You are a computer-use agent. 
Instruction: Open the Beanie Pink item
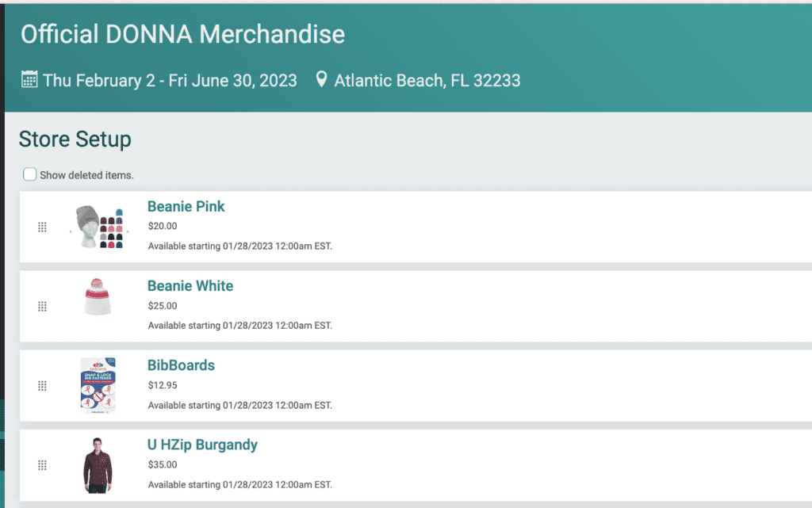(186, 206)
